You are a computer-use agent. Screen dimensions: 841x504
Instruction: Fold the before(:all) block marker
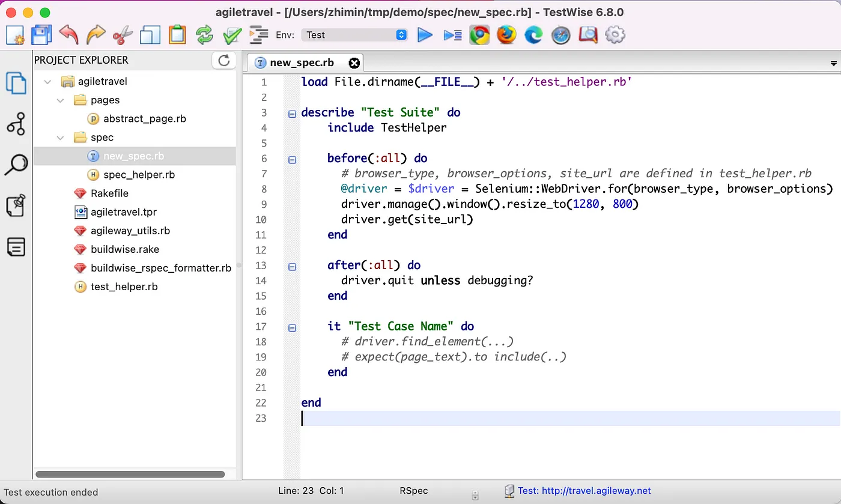click(x=292, y=159)
